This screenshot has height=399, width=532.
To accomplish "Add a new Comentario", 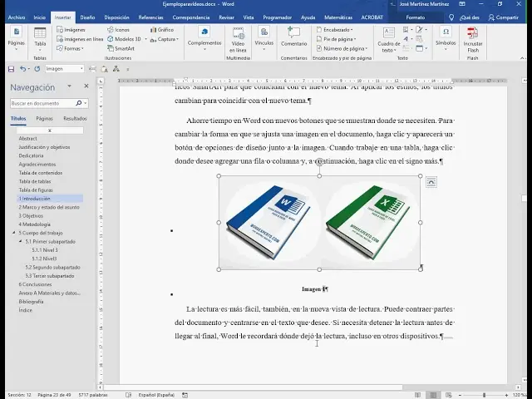I will tap(293, 37).
